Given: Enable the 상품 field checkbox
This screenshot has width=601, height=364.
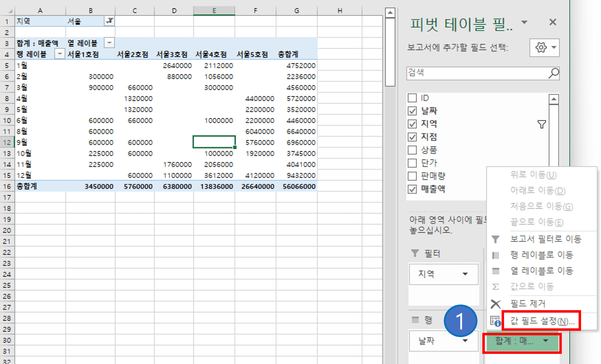Looking at the screenshot, I should tap(412, 150).
